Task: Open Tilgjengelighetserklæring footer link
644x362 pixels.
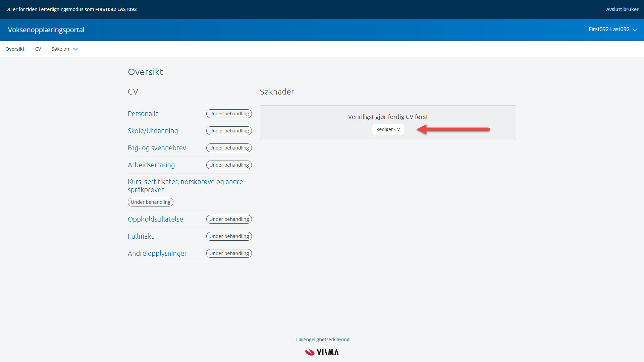Action: pos(322,340)
